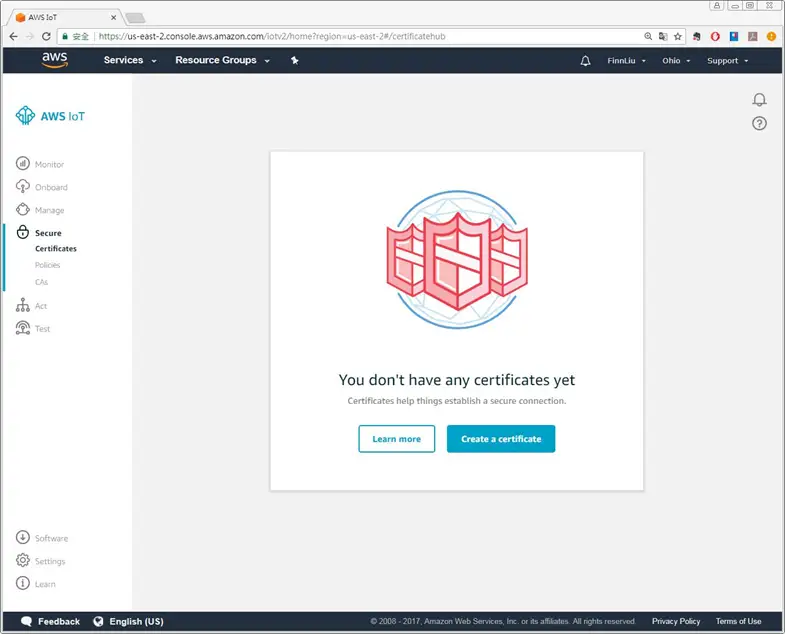Click the Evernote extension icon
Viewport: 785px width, 634px height.
(696, 36)
